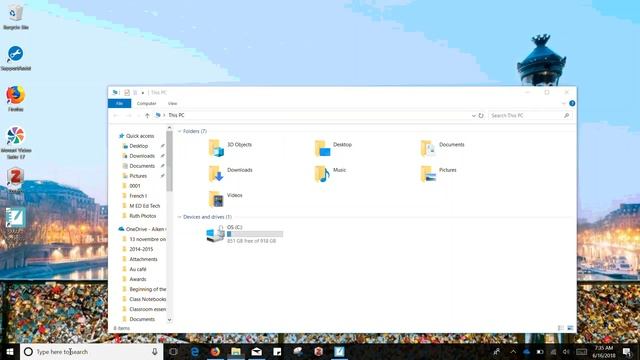The height and width of the screenshot is (360, 640).
Task: Click the navigation pane scroll down arrow
Action: 169,320
